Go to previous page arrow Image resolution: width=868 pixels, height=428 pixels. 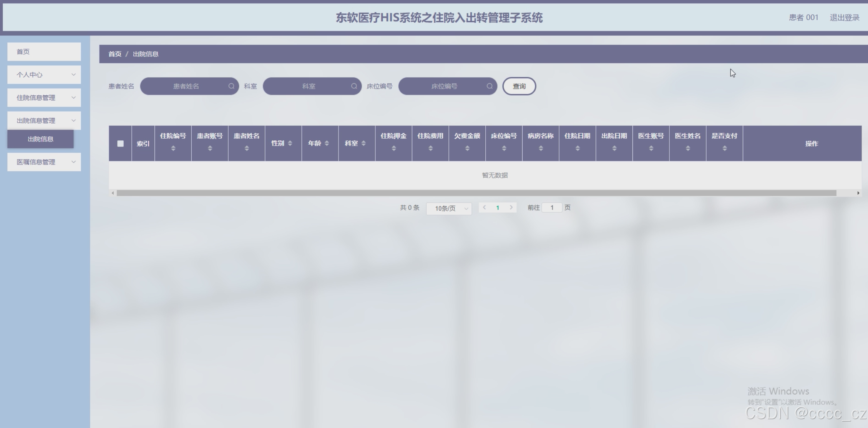click(485, 207)
